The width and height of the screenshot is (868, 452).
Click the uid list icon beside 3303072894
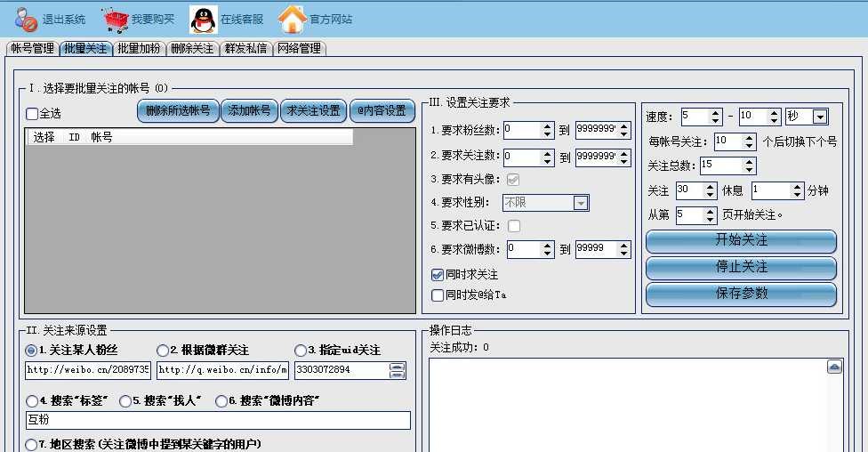(397, 370)
